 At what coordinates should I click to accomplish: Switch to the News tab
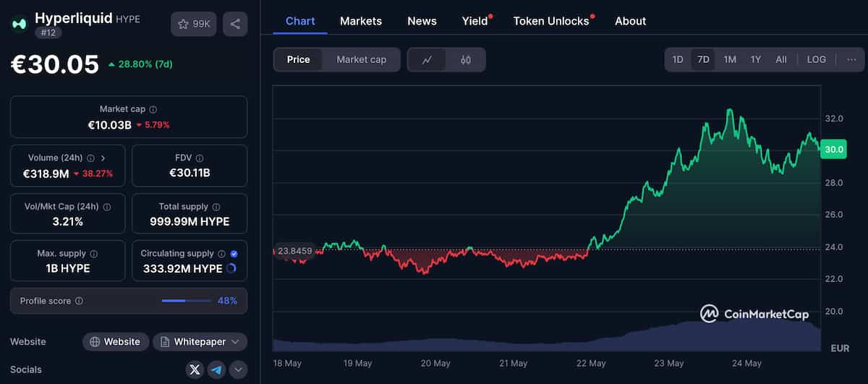pyautogui.click(x=422, y=21)
